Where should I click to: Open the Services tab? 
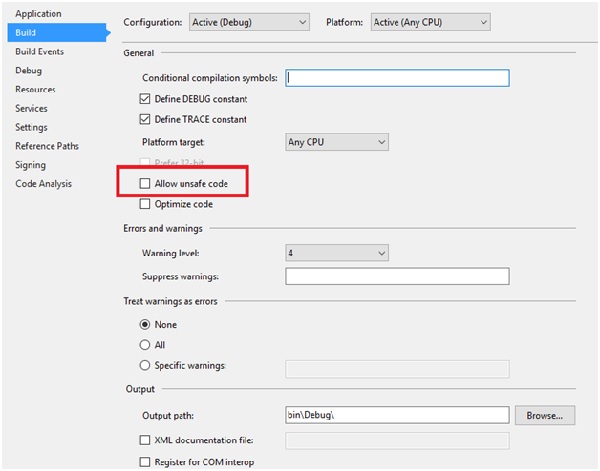pos(31,109)
